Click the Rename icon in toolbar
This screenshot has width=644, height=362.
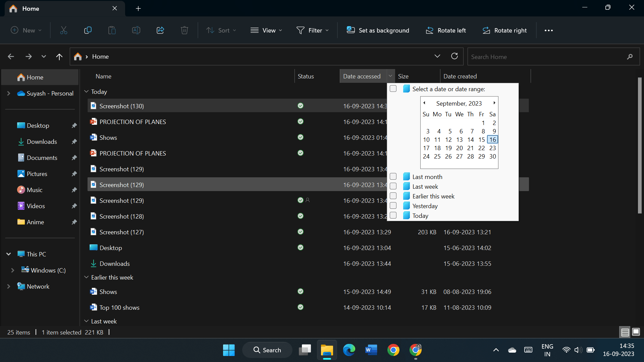[x=136, y=31]
